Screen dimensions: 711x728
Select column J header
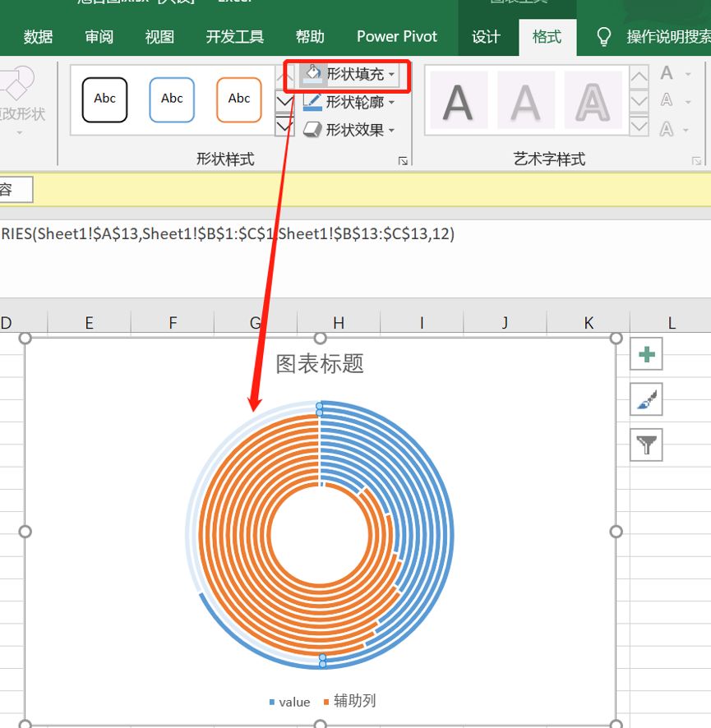505,322
